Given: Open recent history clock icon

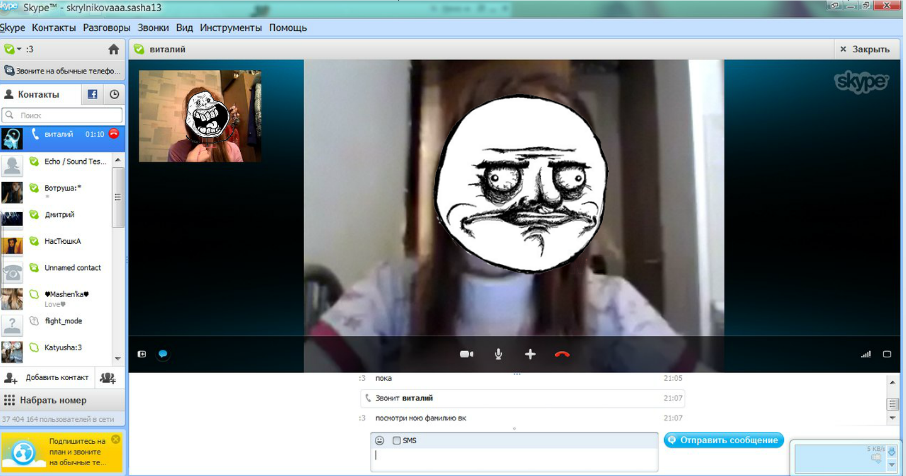Looking at the screenshot, I should click(114, 94).
